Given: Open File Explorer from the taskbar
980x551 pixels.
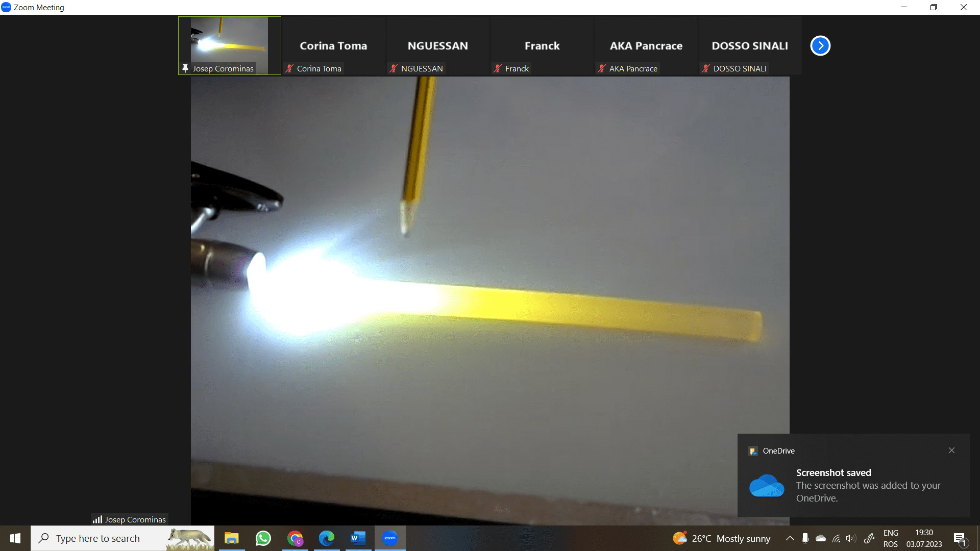Looking at the screenshot, I should pos(232,538).
